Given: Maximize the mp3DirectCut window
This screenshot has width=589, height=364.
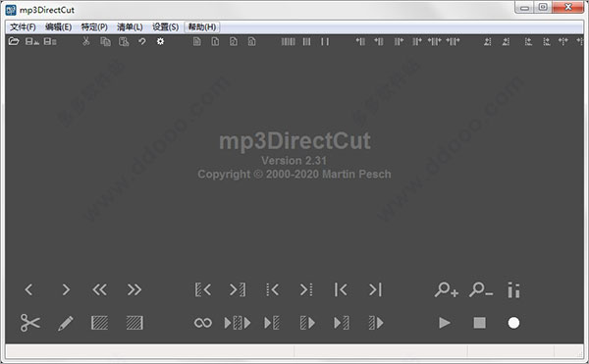Looking at the screenshot, I should point(543,7).
